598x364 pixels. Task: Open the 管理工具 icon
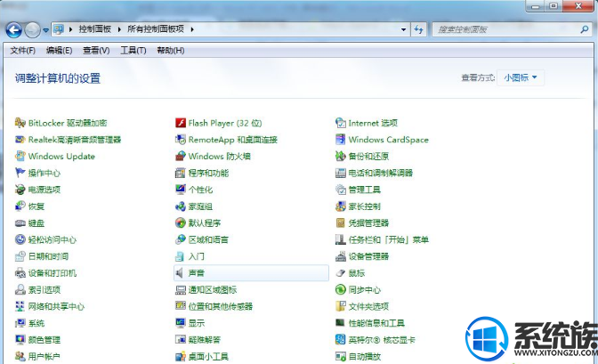coord(341,190)
